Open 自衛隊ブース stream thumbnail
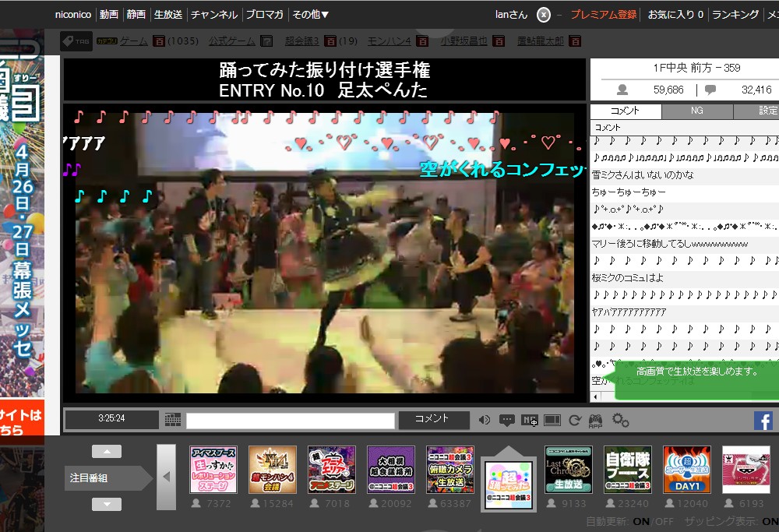The width and height of the screenshot is (779, 532). [x=627, y=470]
